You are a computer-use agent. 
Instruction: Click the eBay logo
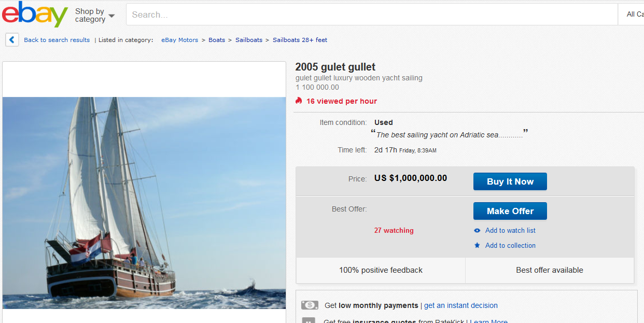pyautogui.click(x=35, y=15)
